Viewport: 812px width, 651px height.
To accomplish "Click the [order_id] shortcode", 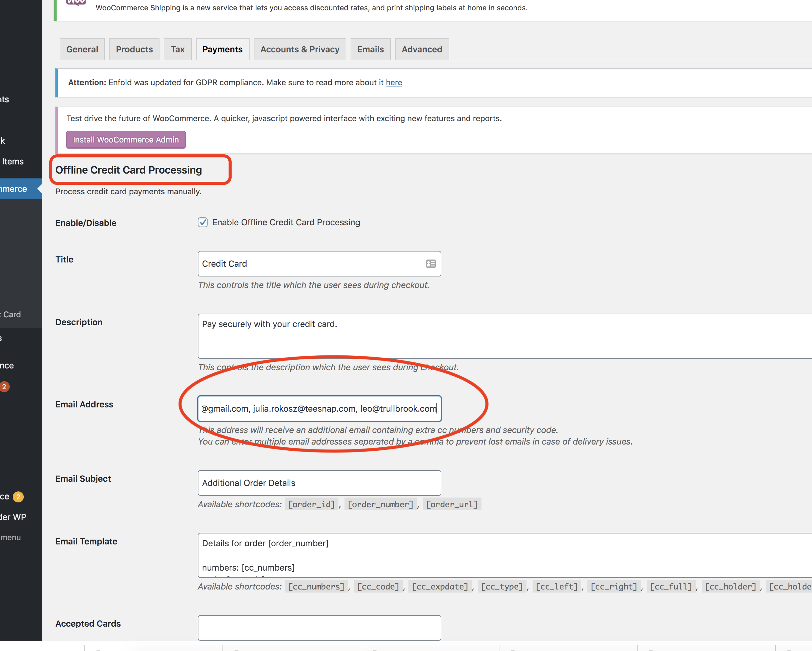I will pos(311,504).
